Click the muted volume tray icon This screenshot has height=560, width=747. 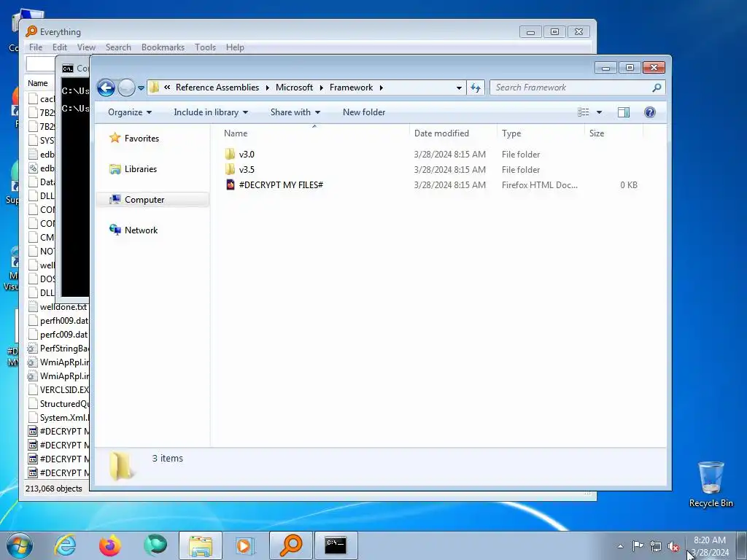click(x=673, y=547)
